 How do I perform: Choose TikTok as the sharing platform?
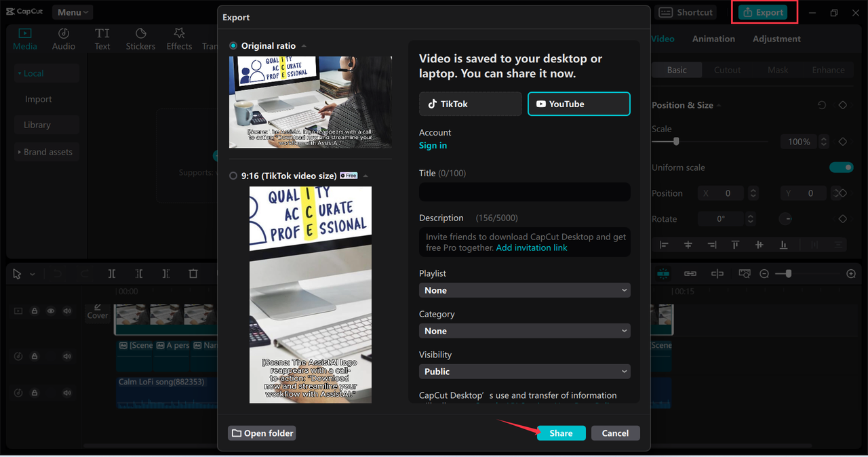coord(471,104)
